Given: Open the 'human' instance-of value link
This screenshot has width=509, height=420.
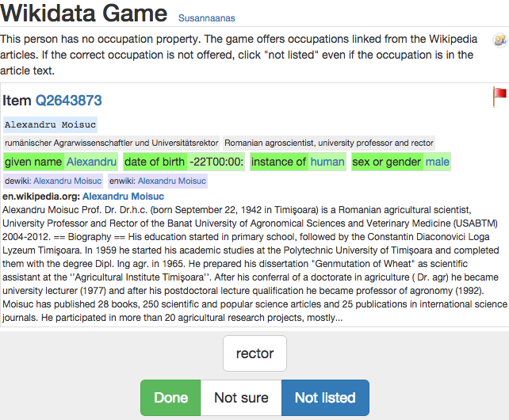Looking at the screenshot, I should tap(327, 162).
